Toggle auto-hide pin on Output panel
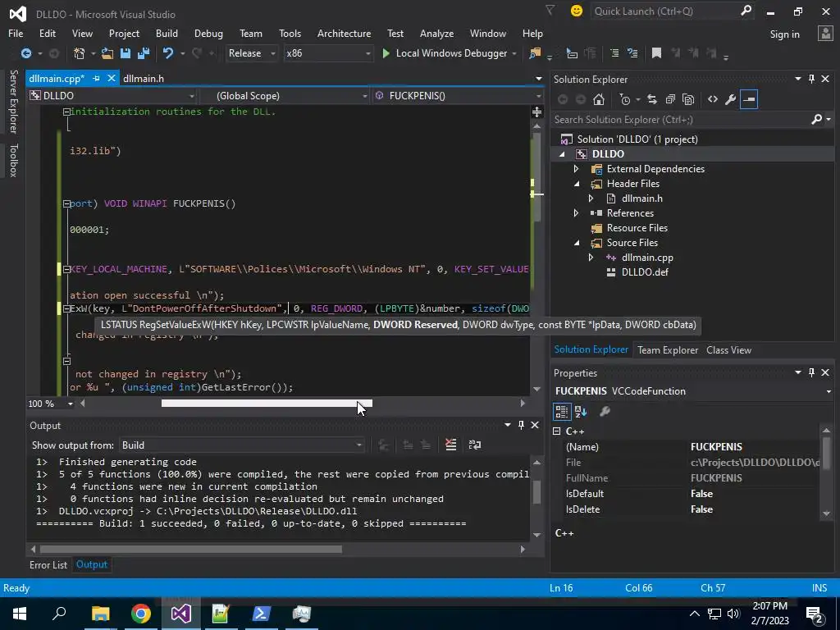The image size is (840, 630). pyautogui.click(x=521, y=425)
